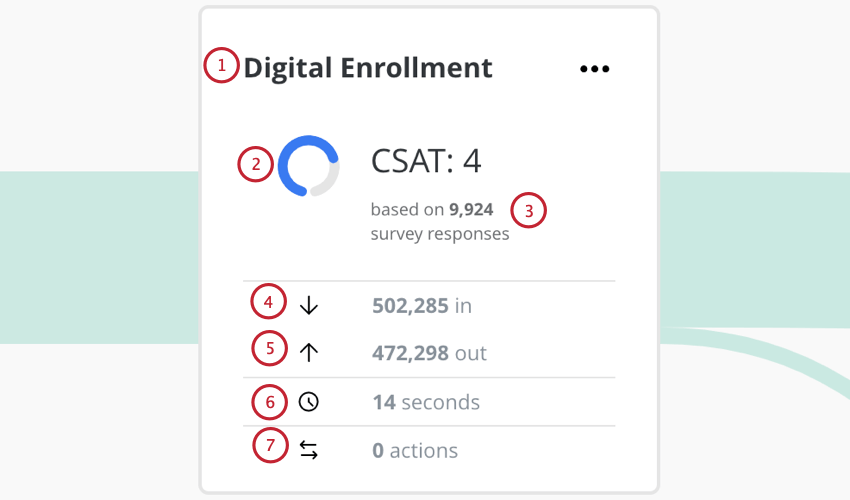The width and height of the screenshot is (850, 500).
Task: Click the 14 seconds value
Action: click(x=426, y=402)
